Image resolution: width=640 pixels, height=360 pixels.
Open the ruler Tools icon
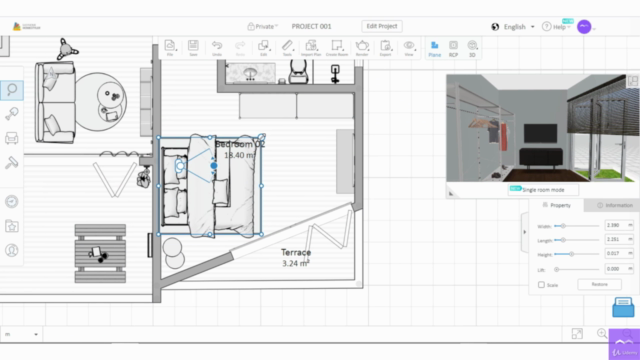pos(287,48)
